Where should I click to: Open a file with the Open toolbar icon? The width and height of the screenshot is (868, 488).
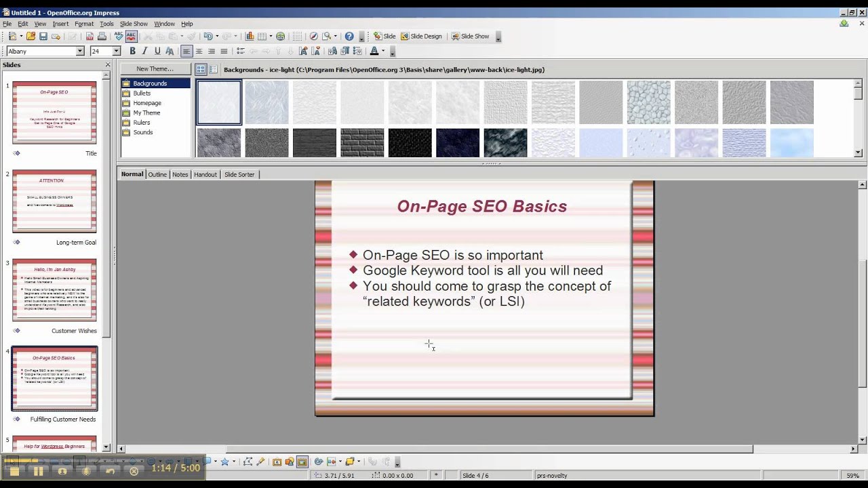(31, 37)
